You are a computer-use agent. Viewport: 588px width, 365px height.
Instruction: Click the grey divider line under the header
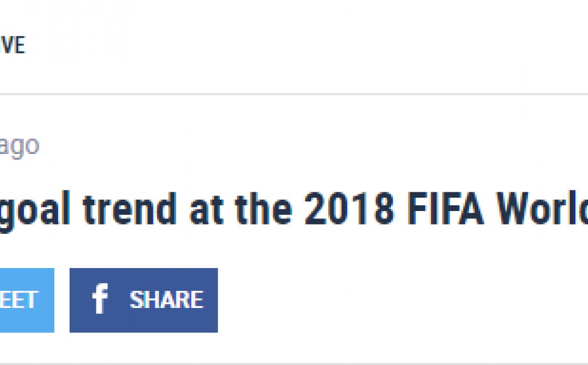coord(294,94)
